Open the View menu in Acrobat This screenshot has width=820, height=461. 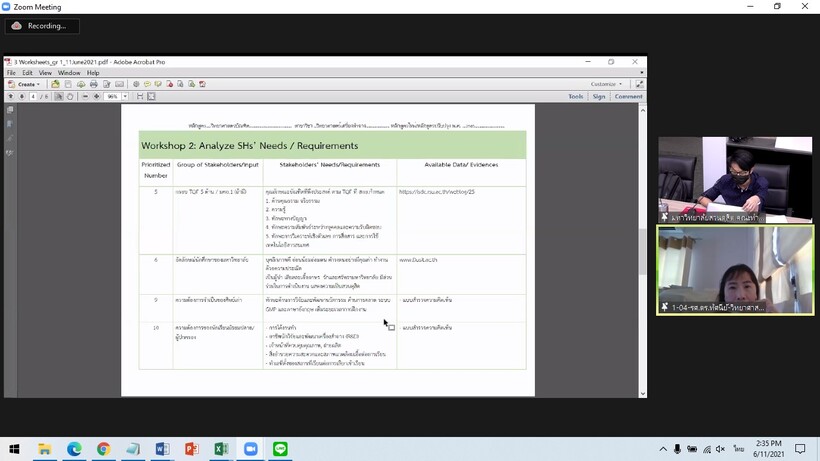(x=45, y=73)
